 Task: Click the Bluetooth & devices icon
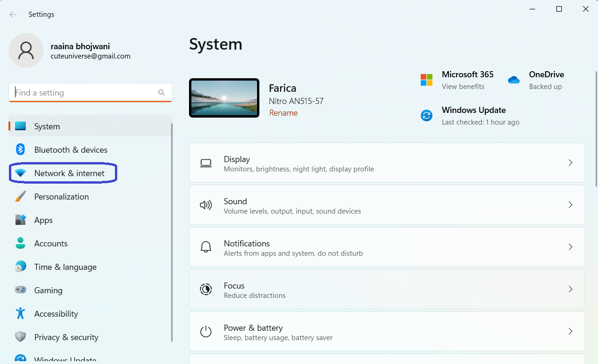(x=20, y=149)
